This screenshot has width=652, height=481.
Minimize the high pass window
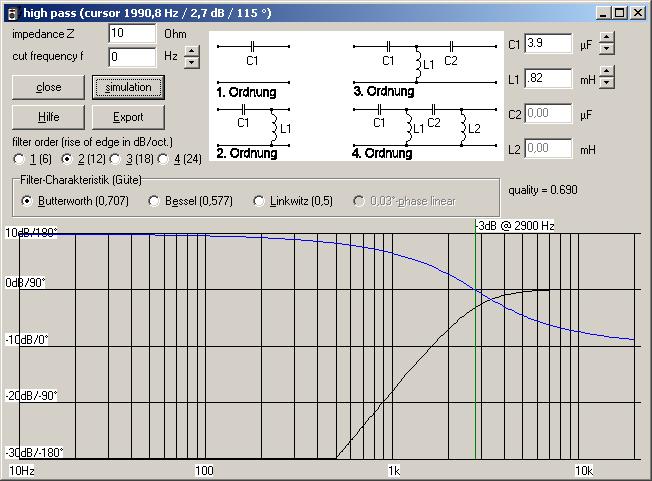pyautogui.click(x=604, y=13)
